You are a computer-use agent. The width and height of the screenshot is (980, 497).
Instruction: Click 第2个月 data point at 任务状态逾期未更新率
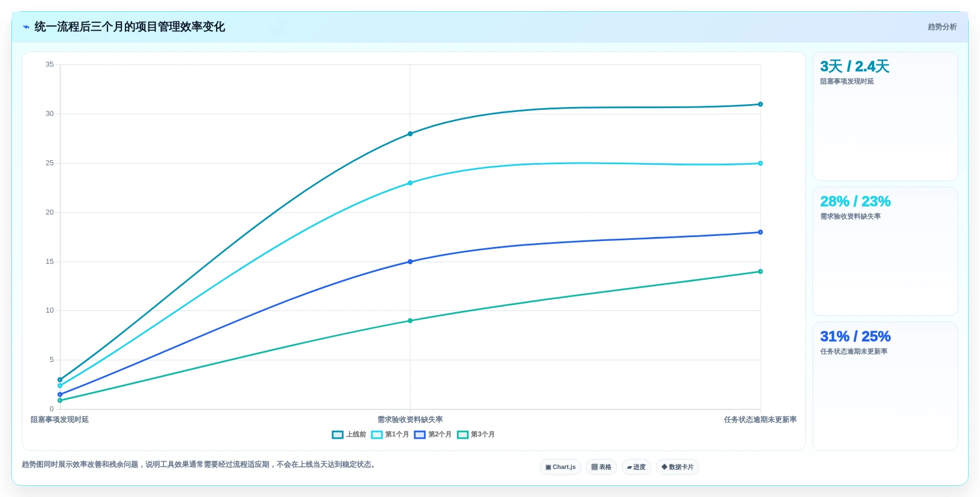[760, 233]
